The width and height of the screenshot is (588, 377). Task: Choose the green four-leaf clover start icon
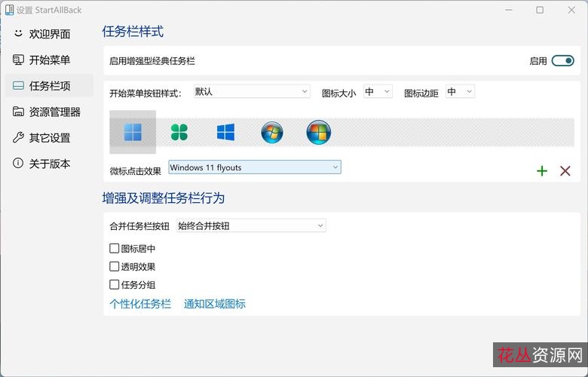[179, 132]
